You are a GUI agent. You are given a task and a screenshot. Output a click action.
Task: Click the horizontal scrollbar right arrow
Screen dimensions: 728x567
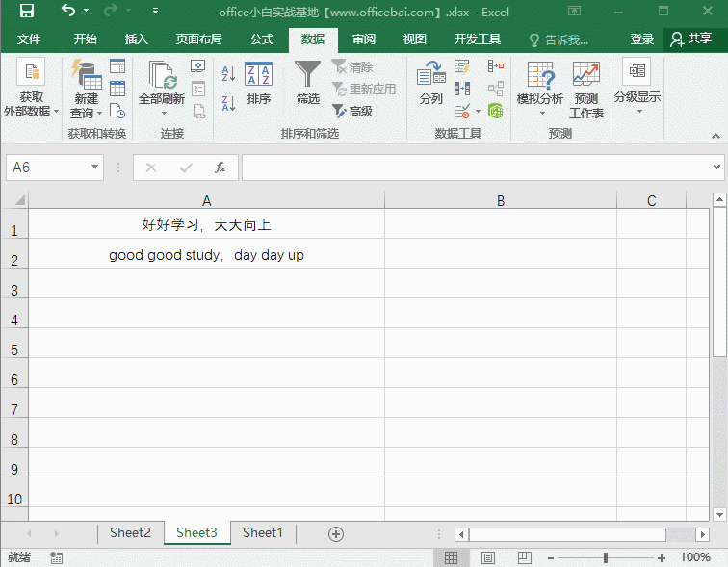click(x=702, y=534)
